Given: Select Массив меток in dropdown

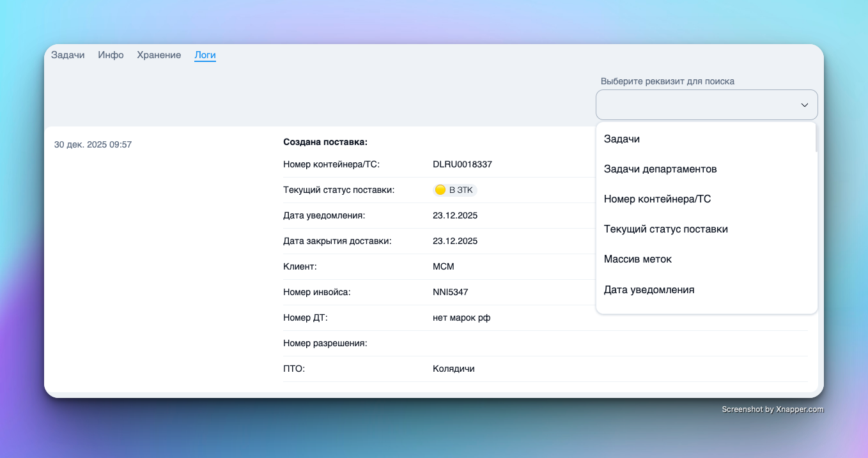Looking at the screenshot, I should tap(706, 259).
